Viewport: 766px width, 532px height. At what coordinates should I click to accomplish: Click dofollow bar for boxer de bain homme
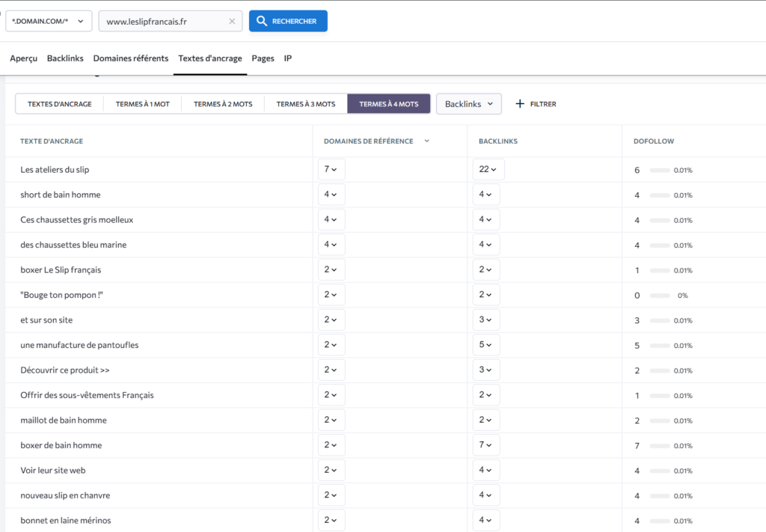pyautogui.click(x=660, y=446)
